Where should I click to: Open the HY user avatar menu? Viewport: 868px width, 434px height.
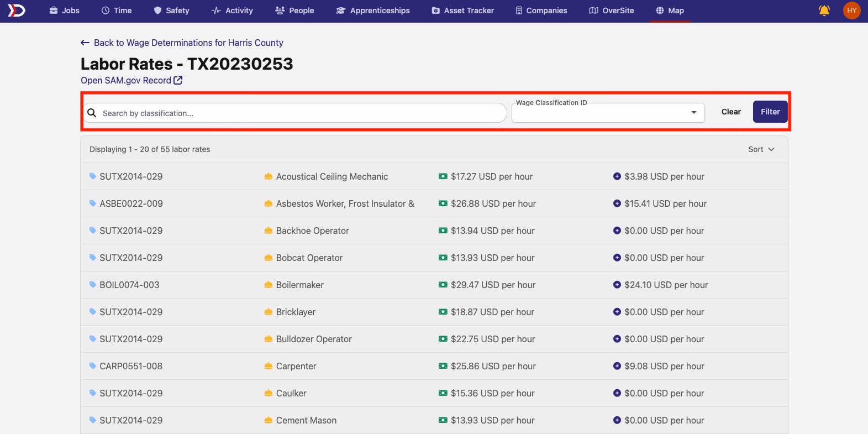(x=851, y=11)
